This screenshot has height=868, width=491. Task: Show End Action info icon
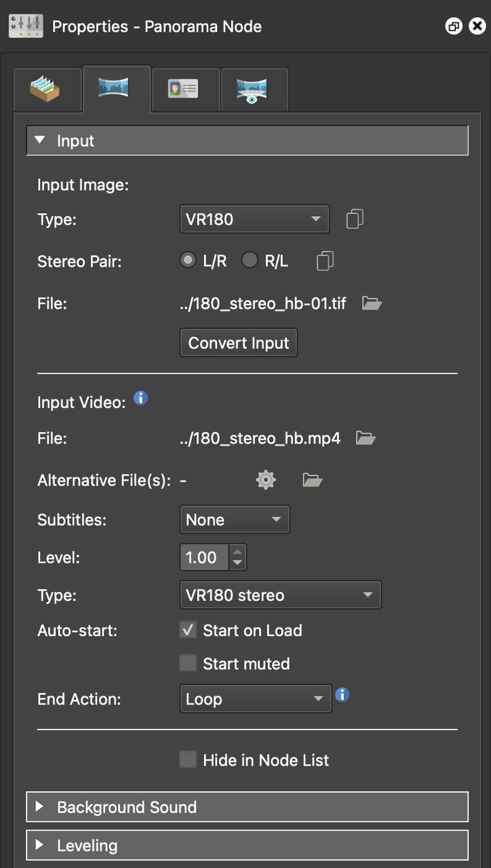342,694
